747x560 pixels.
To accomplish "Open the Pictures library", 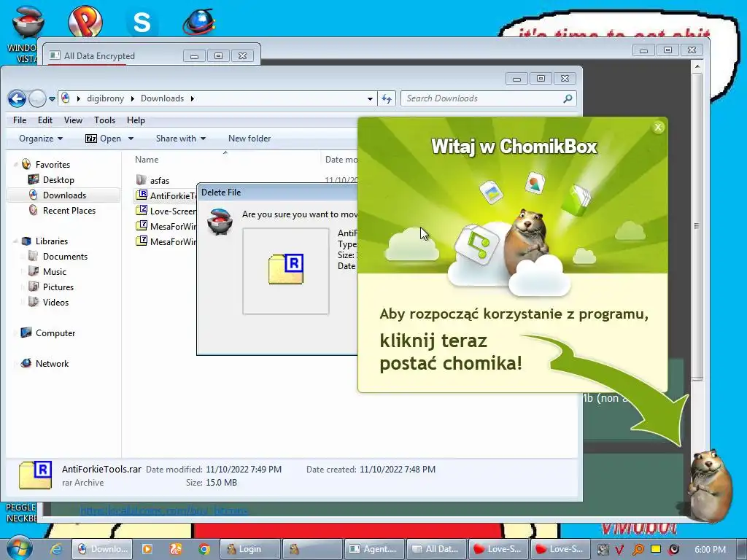I will (58, 287).
